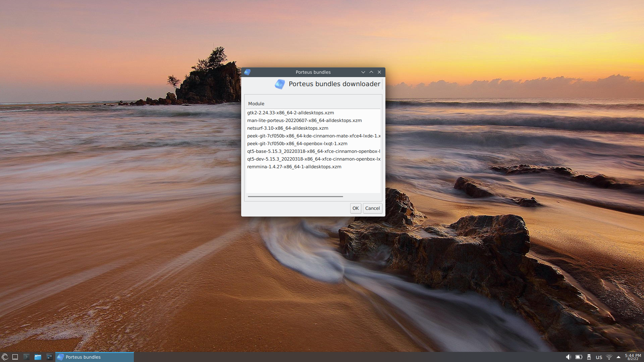This screenshot has height=362, width=644.
Task: Launch the terminal from the taskbar
Action: pyautogui.click(x=26, y=357)
